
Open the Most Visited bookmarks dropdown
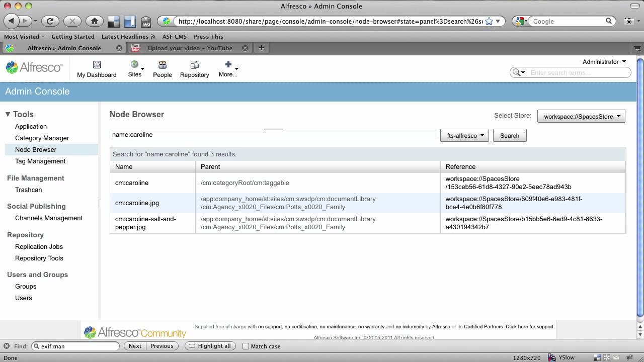click(24, 37)
